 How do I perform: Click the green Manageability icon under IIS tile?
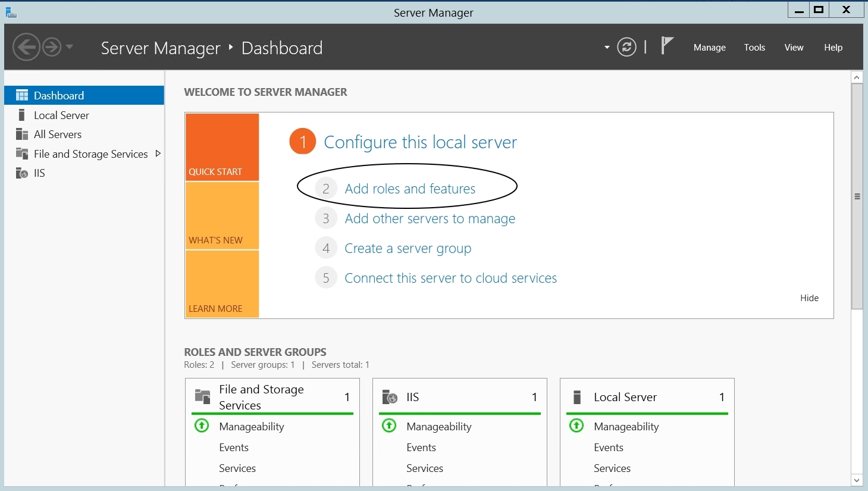click(389, 426)
